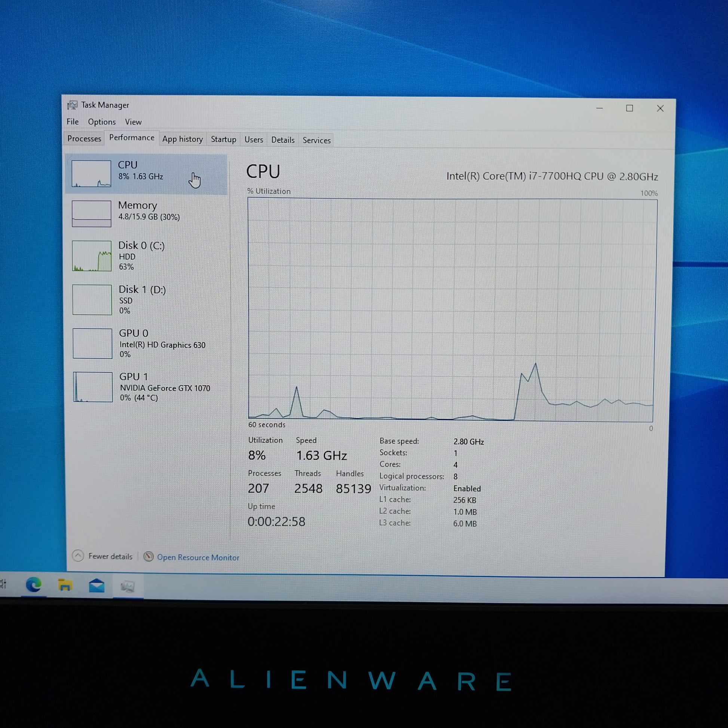This screenshot has width=728, height=728.
Task: Click the up time 0:00:22:58 value
Action: point(276,521)
